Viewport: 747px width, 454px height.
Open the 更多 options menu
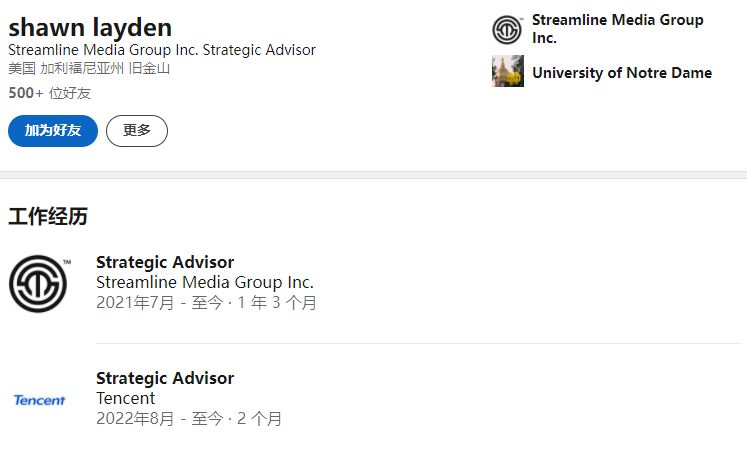(x=137, y=131)
